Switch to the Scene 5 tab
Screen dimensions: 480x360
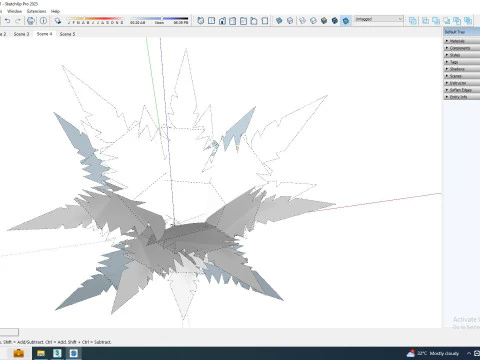[x=67, y=34]
